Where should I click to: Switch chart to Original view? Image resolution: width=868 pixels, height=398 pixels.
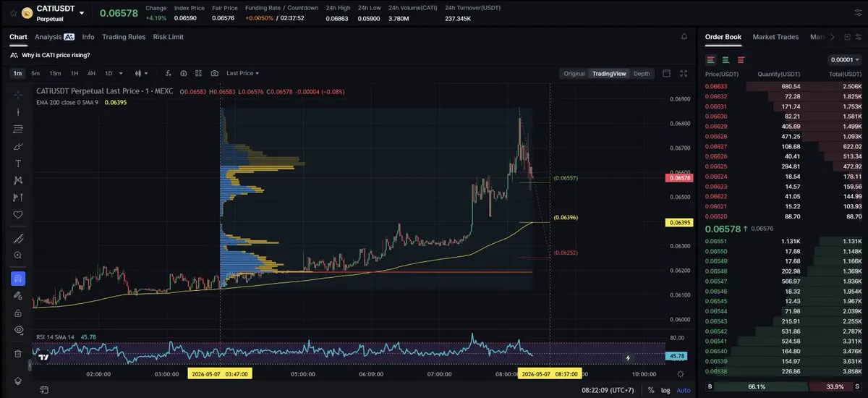(x=574, y=73)
